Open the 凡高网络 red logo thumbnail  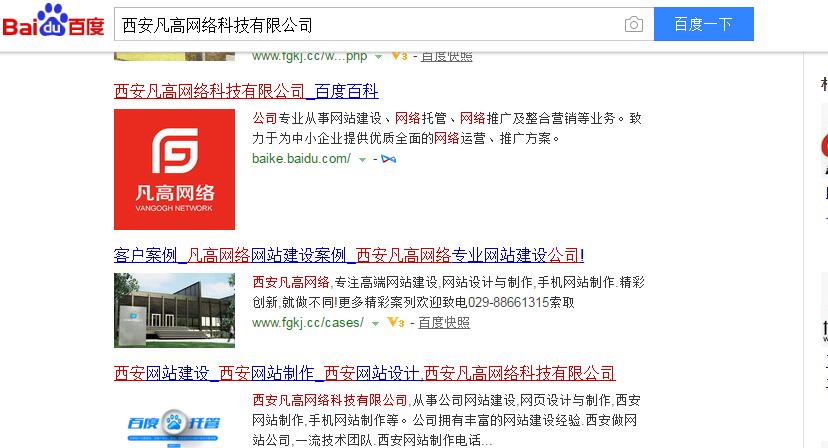(174, 169)
